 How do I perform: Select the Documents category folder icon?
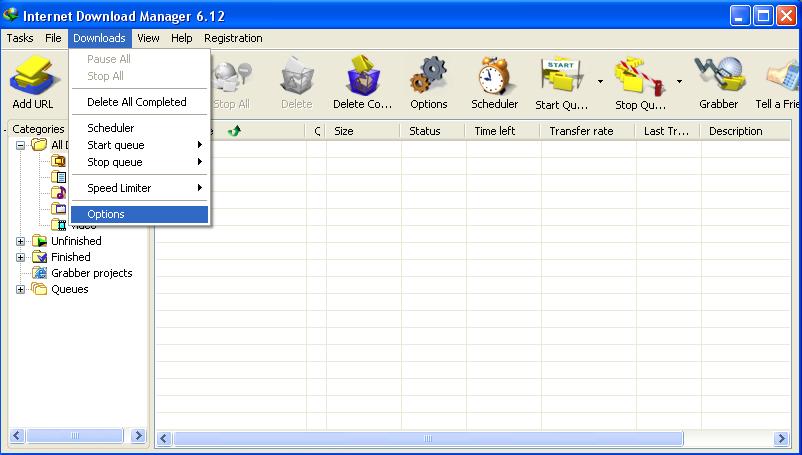pos(59,177)
